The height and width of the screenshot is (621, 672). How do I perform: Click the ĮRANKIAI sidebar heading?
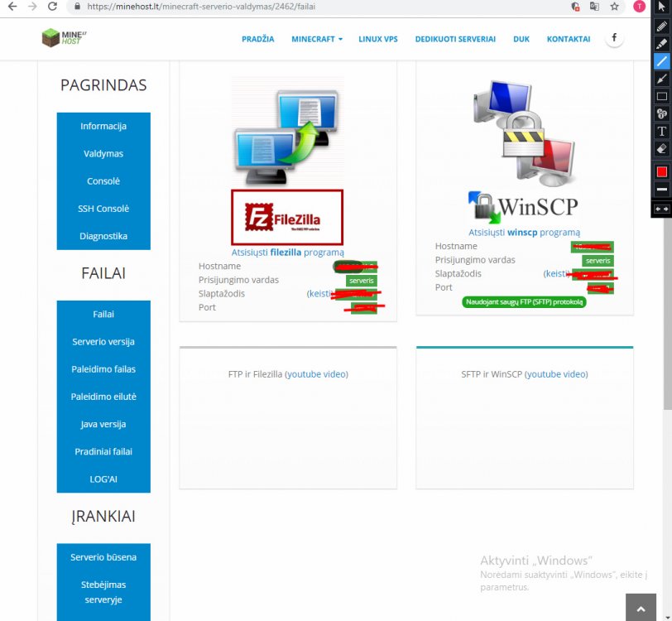(x=103, y=517)
